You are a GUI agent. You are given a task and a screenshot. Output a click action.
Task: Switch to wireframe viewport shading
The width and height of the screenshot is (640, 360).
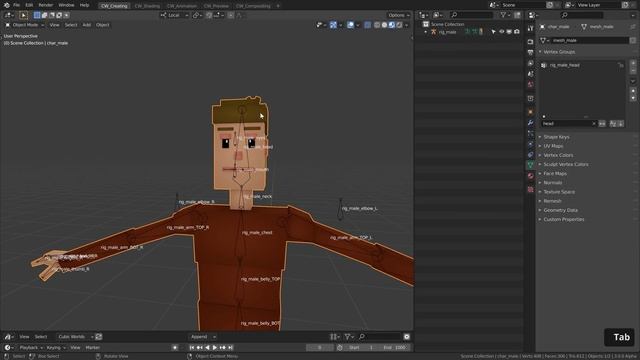pyautogui.click(x=377, y=25)
